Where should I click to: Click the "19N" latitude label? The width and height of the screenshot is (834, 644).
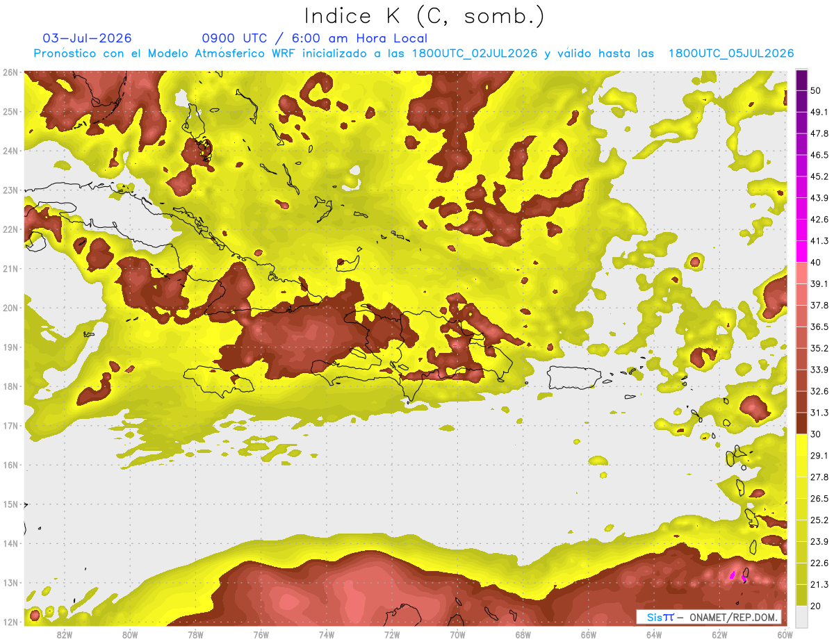tap(10, 347)
